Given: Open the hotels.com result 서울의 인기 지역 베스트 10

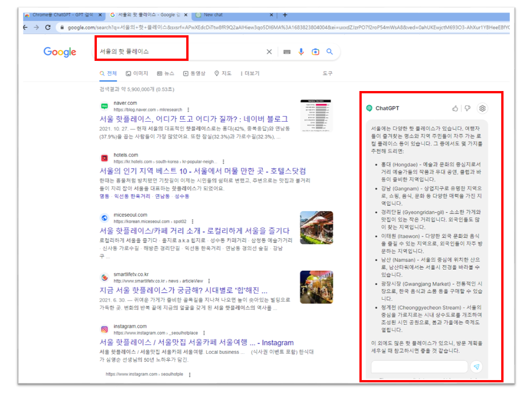Looking at the screenshot, I should [203, 171].
